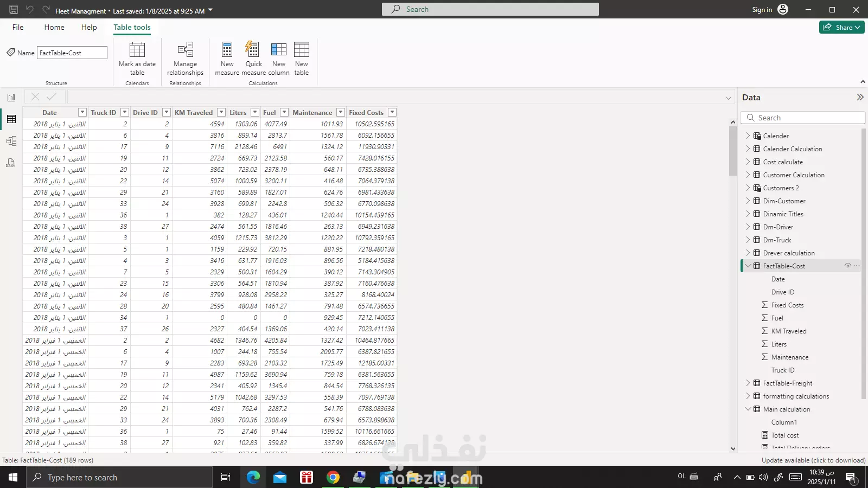
Task: Select the Table tools tab
Action: point(132,27)
